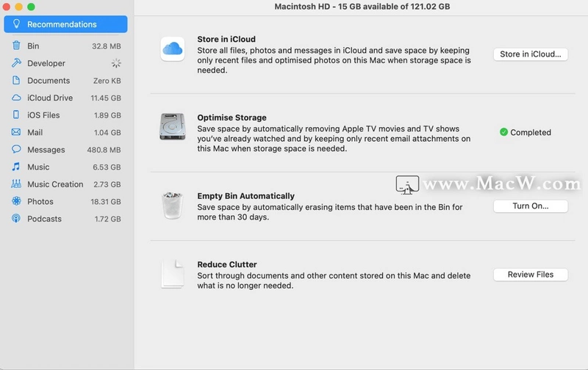Click the 18.31 GB size value
Viewport: 588px width, 370px height.
tap(106, 201)
